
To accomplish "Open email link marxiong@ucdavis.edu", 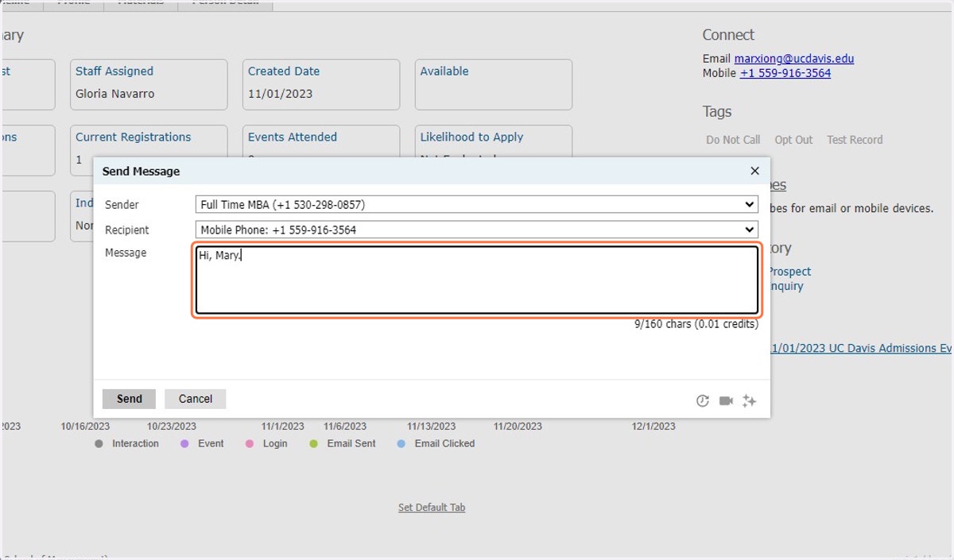I will coord(794,59).
